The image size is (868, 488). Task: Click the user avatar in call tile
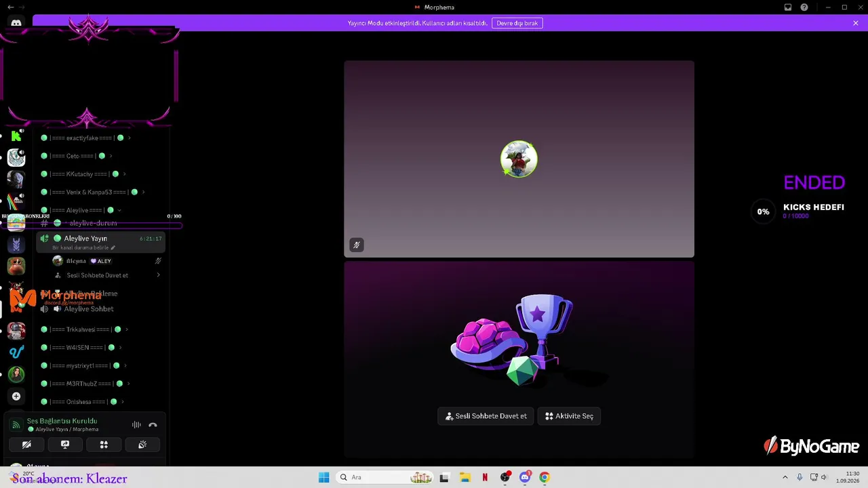click(x=519, y=159)
